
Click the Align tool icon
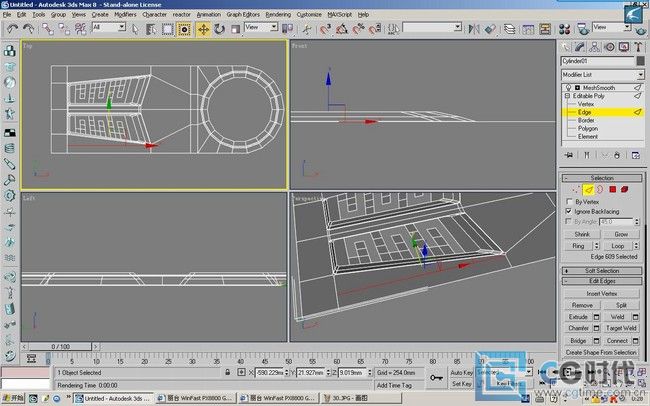click(x=490, y=29)
